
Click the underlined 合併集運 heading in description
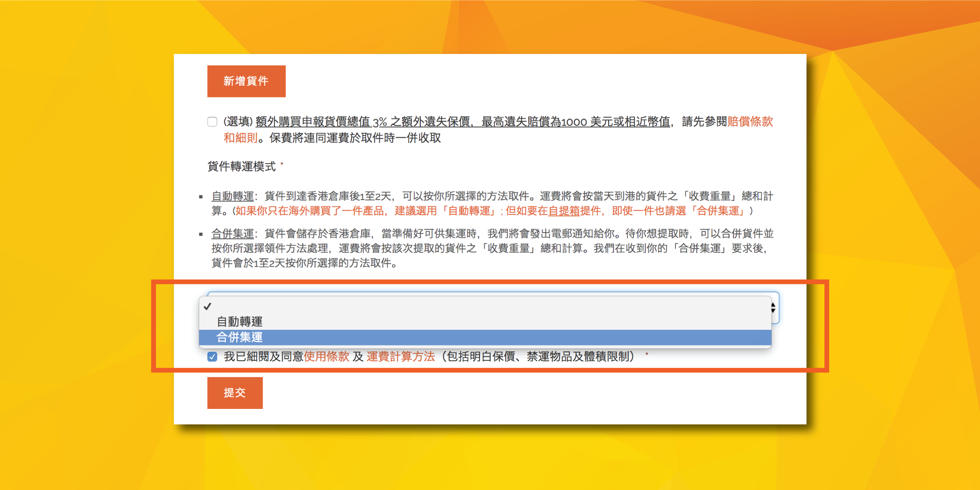pyautogui.click(x=232, y=234)
